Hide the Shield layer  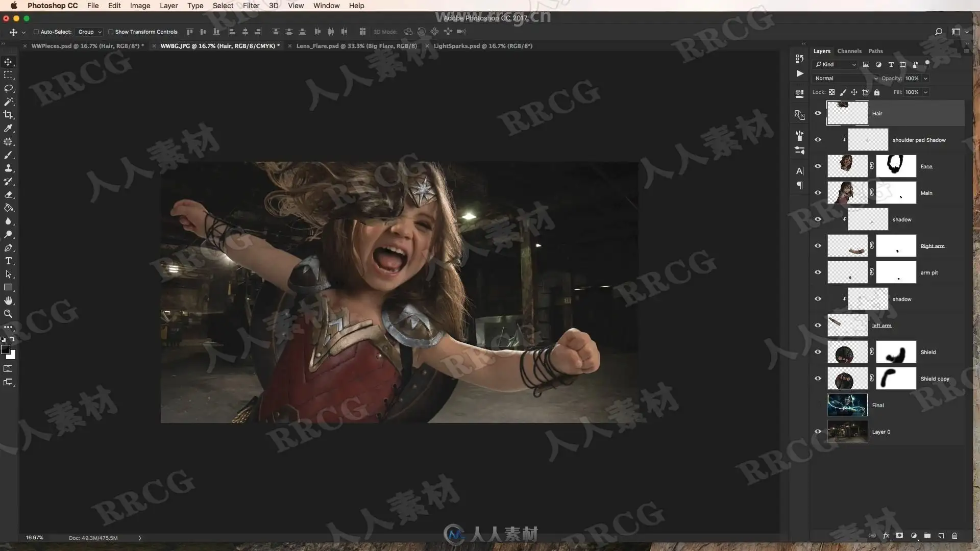pyautogui.click(x=818, y=352)
